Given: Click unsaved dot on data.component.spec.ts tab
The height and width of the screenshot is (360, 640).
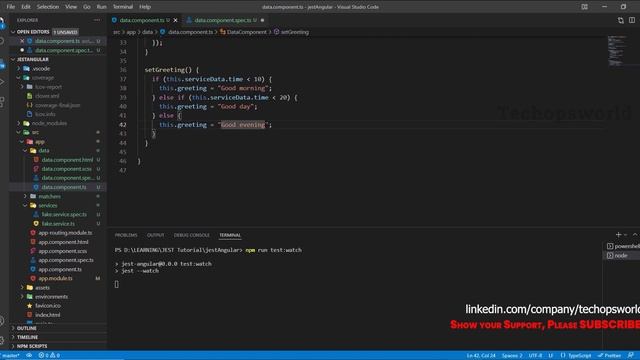Looking at the screenshot, I should 262,20.
